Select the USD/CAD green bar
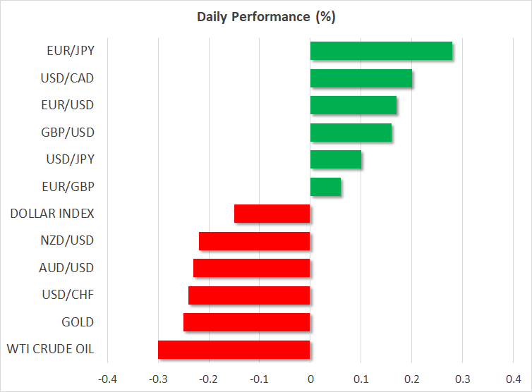The width and height of the screenshot is (532, 392). coord(361,78)
